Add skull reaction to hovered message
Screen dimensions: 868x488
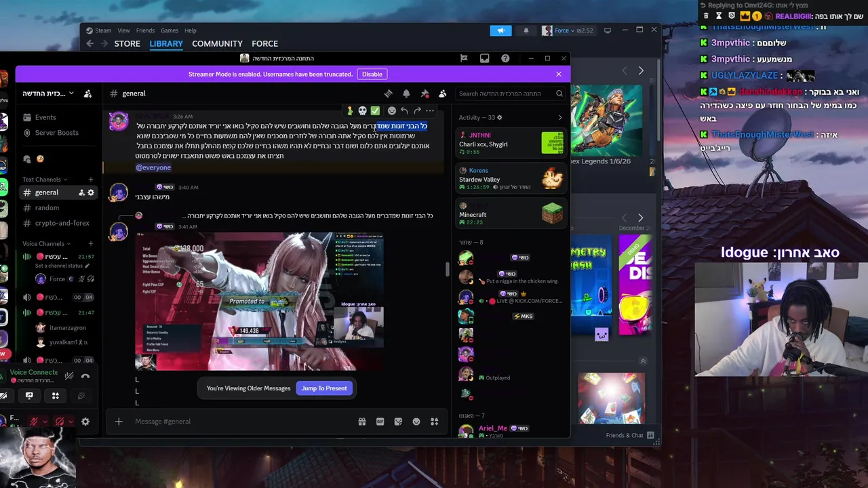[x=362, y=110]
